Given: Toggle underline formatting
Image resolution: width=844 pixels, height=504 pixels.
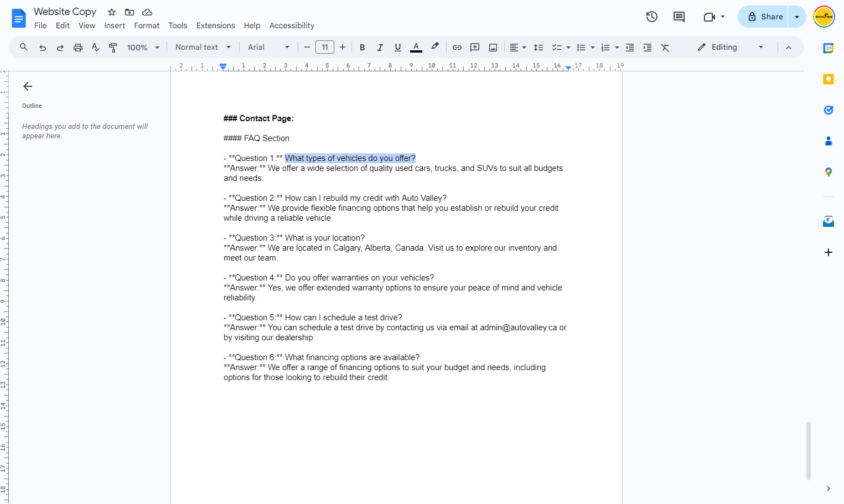Looking at the screenshot, I should (x=398, y=48).
